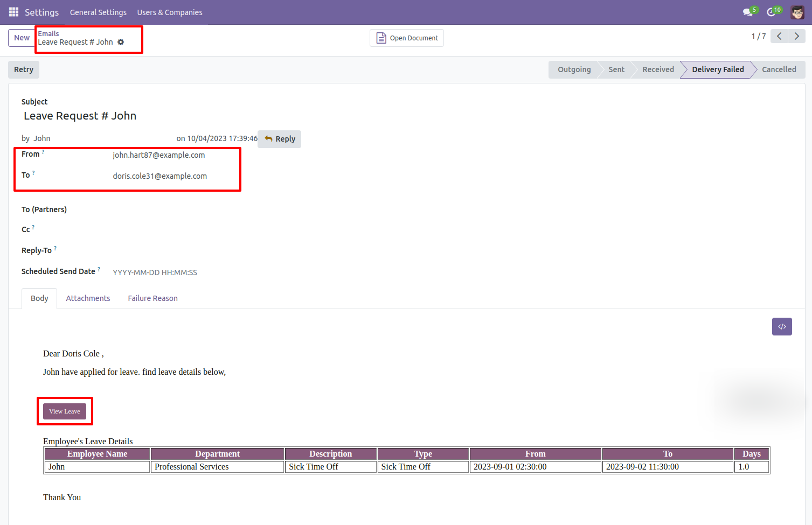Click the Sick Time Off cell under Description
Screen dimensions: 812x525
(330, 467)
